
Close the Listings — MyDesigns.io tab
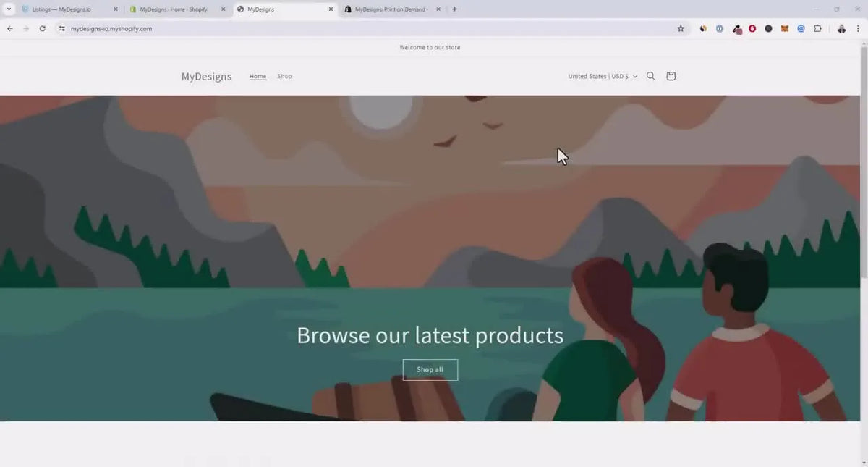tap(115, 9)
